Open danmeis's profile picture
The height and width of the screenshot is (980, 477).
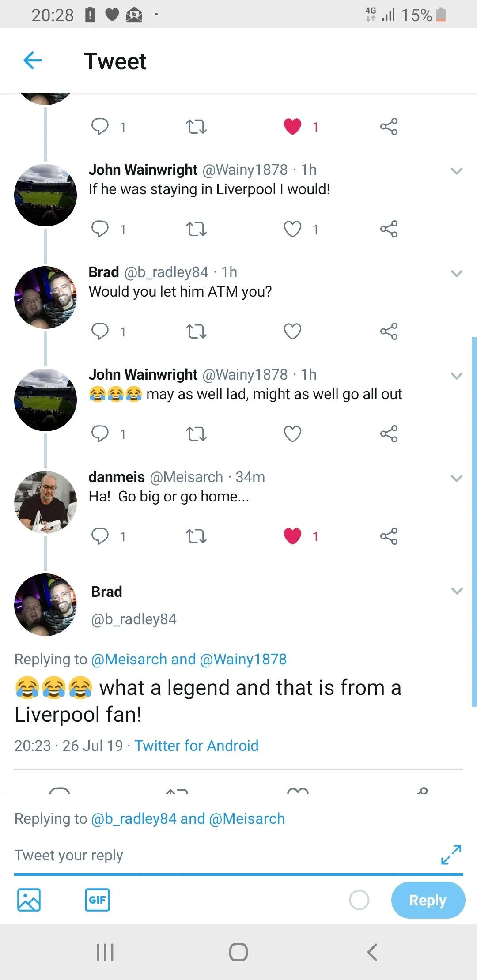(45, 501)
